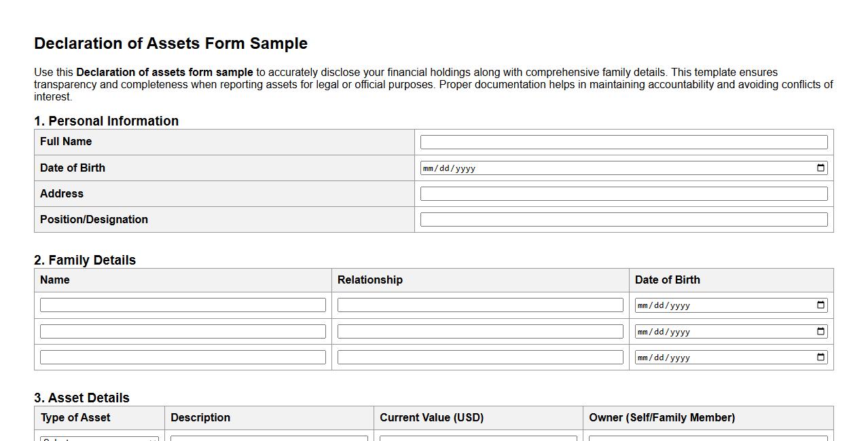The image size is (868, 441).
Task: Click the Full Name input field
Action: (623, 141)
